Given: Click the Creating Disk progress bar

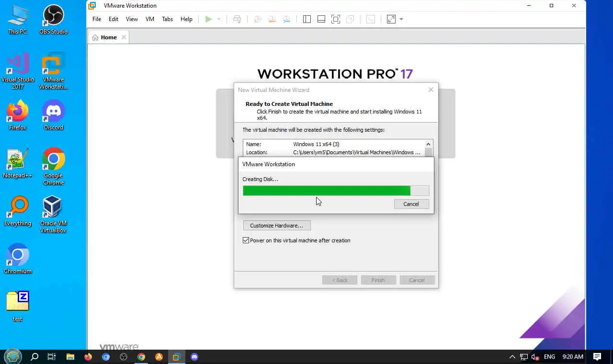Looking at the screenshot, I should [x=336, y=191].
